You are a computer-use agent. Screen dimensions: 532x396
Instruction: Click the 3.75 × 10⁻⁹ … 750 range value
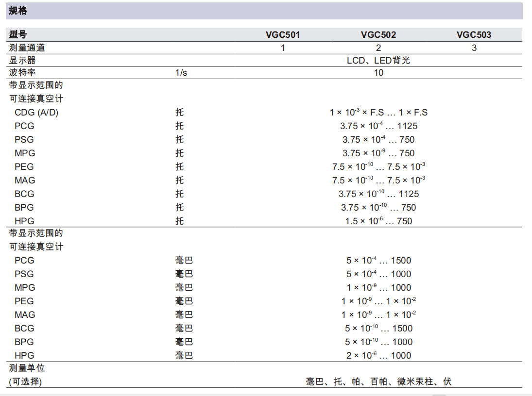click(x=378, y=153)
